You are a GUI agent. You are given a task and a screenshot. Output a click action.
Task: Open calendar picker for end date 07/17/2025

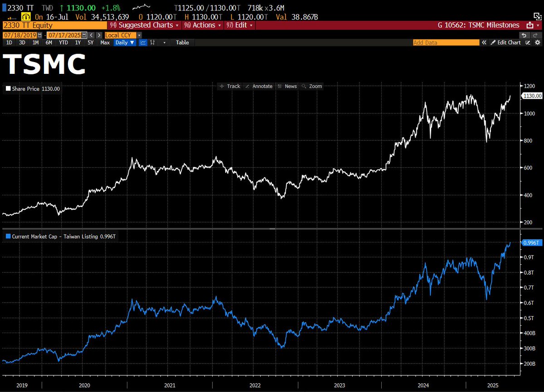click(84, 35)
